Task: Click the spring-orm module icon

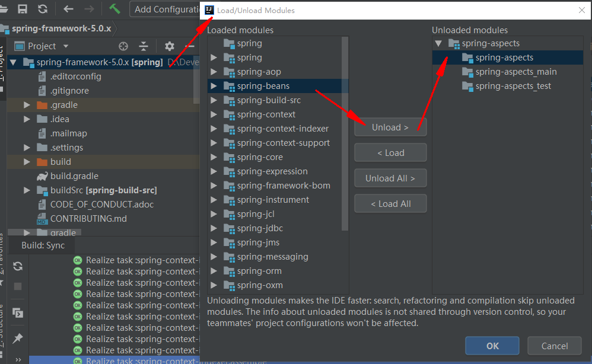Action: [229, 271]
